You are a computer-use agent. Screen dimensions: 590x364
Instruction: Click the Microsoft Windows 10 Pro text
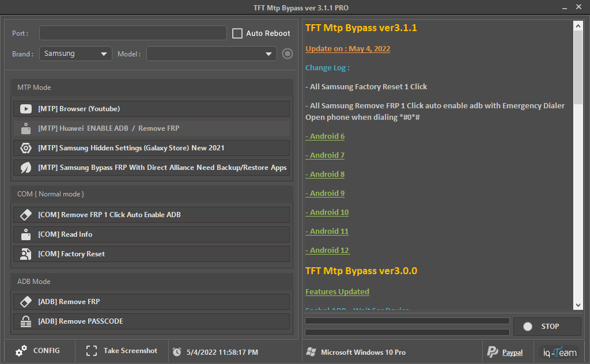coord(363,352)
